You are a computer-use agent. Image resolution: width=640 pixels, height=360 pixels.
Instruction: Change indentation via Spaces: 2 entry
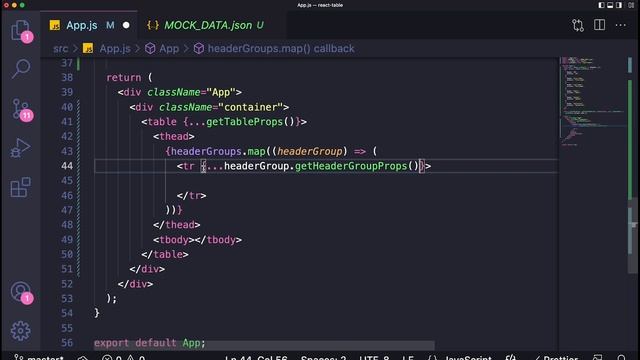pyautogui.click(x=323, y=358)
